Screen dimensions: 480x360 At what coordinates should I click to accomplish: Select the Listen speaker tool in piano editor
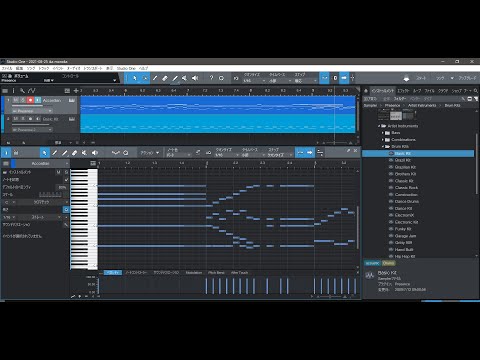(95, 153)
